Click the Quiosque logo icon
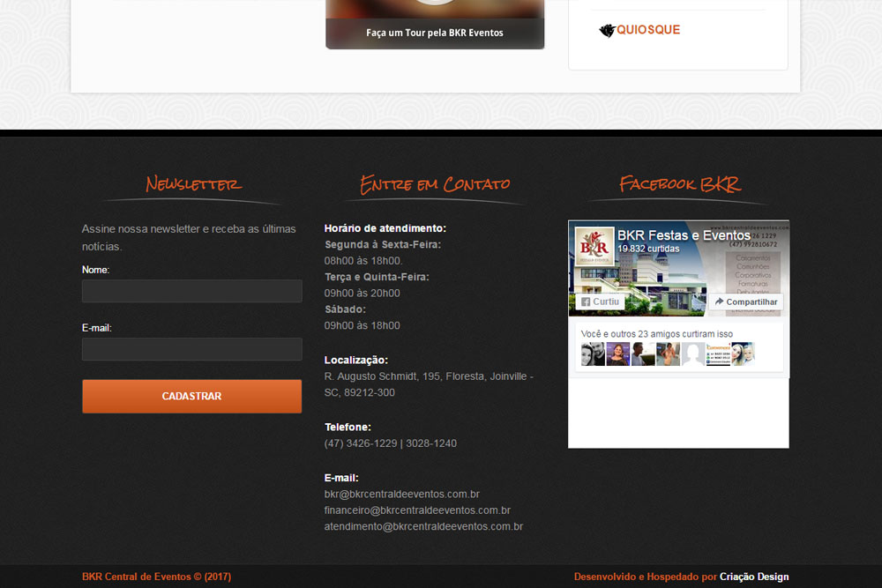 [x=607, y=30]
